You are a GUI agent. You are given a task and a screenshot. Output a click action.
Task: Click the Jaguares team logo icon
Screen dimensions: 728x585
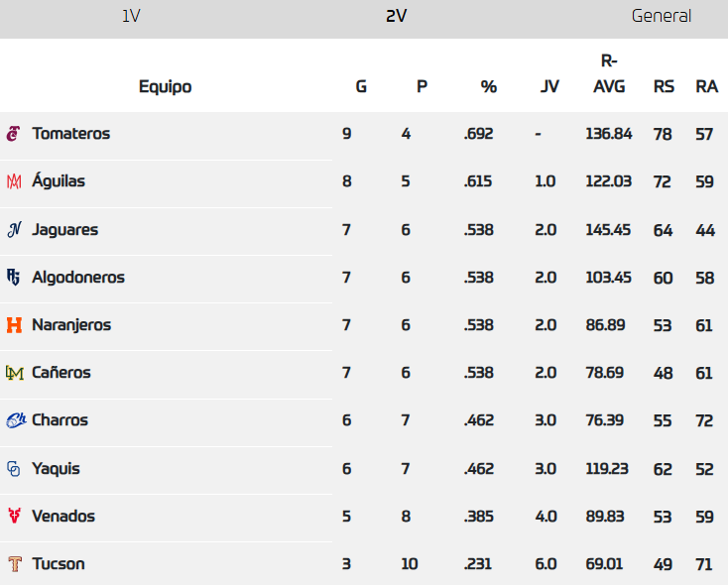click(14, 230)
